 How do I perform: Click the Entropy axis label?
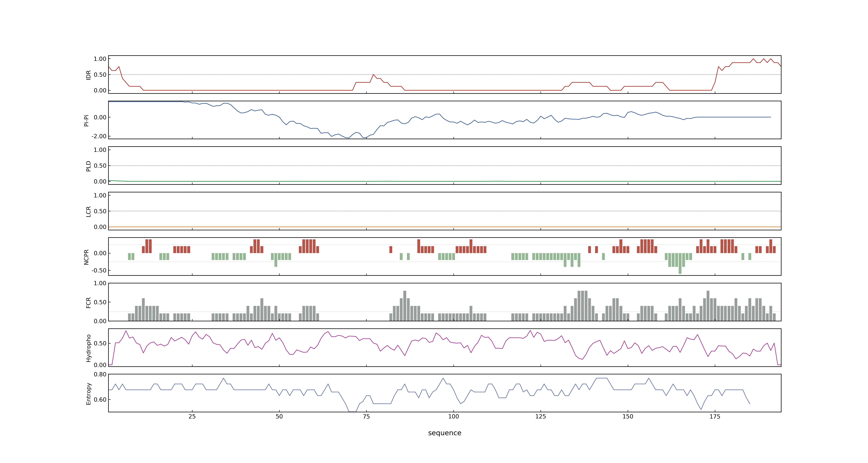(88, 394)
